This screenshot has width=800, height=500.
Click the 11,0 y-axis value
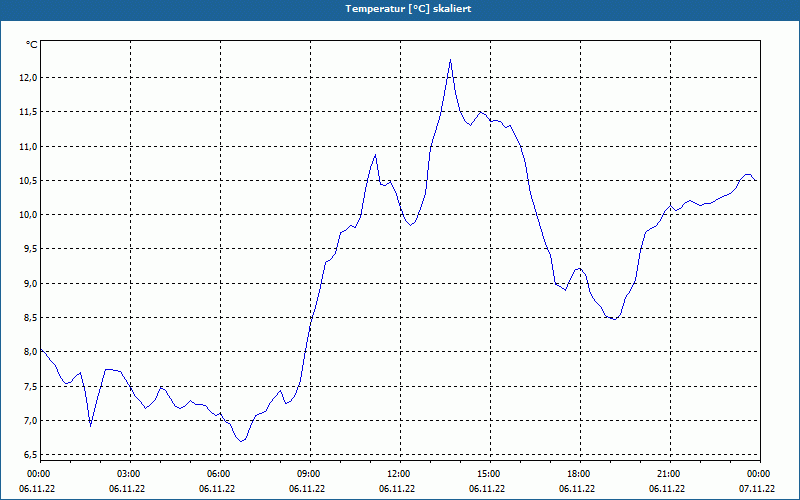29,146
